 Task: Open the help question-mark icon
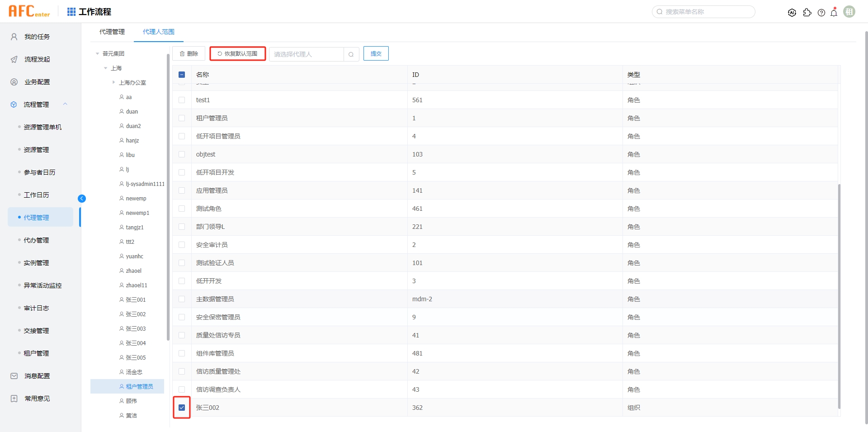point(821,13)
